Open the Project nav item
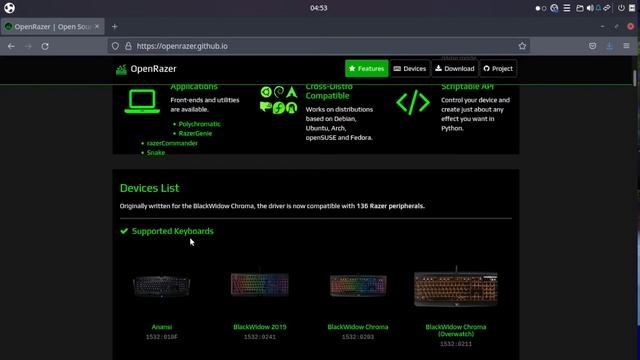Viewport: 640px width, 360px height. 498,69
